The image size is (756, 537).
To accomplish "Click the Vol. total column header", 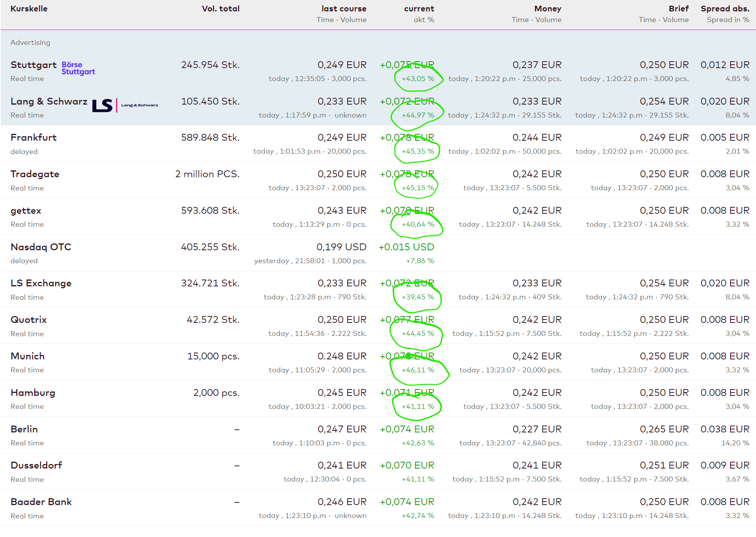I will [x=221, y=9].
